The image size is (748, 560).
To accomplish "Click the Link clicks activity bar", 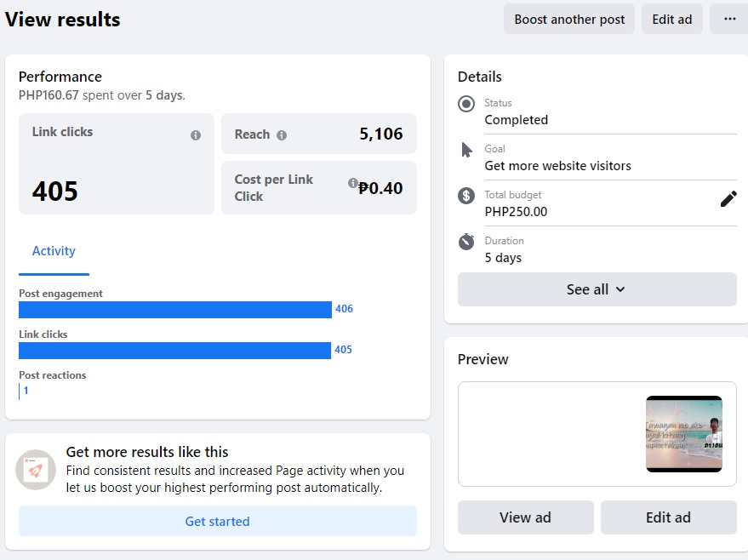I will click(x=174, y=351).
